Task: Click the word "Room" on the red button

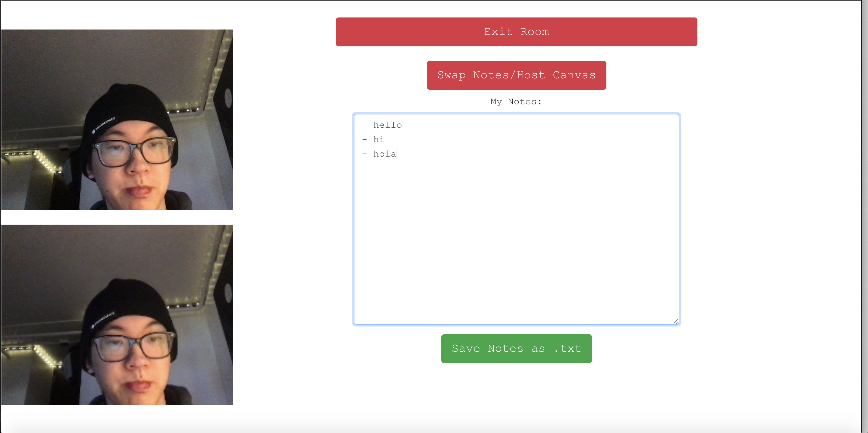Action: pyautogui.click(x=534, y=32)
